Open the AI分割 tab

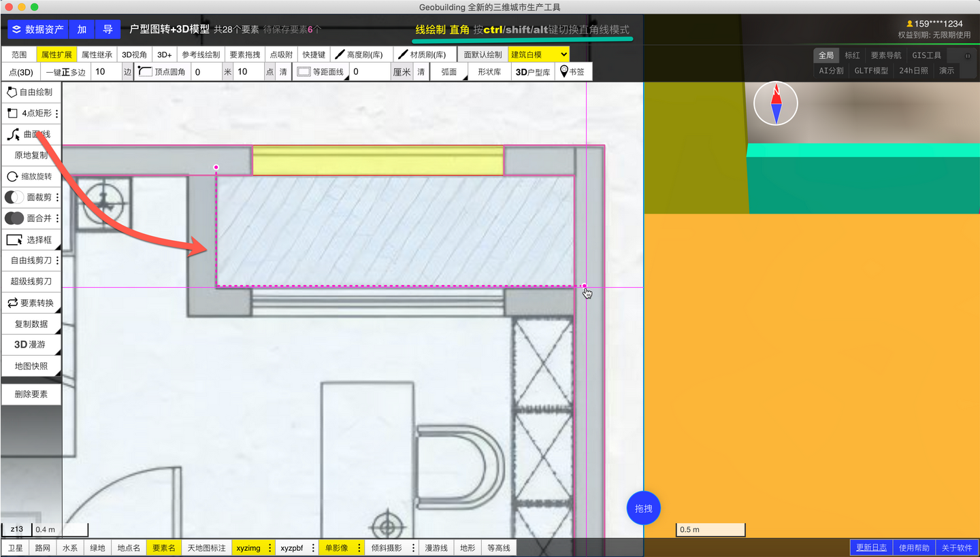click(831, 71)
